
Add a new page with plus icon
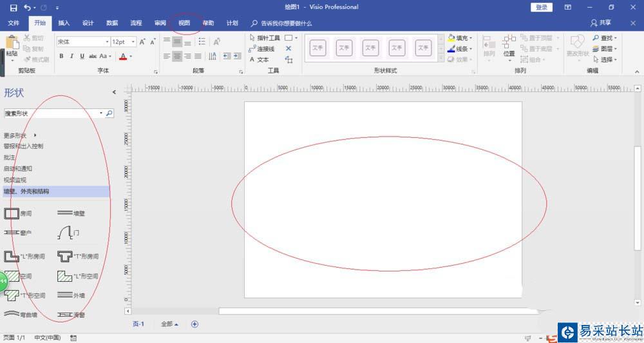coord(194,324)
